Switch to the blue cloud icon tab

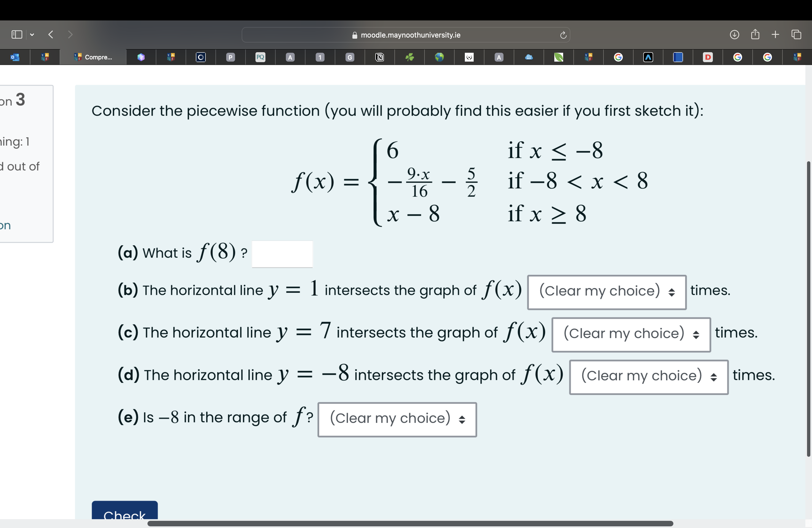pyautogui.click(x=529, y=57)
